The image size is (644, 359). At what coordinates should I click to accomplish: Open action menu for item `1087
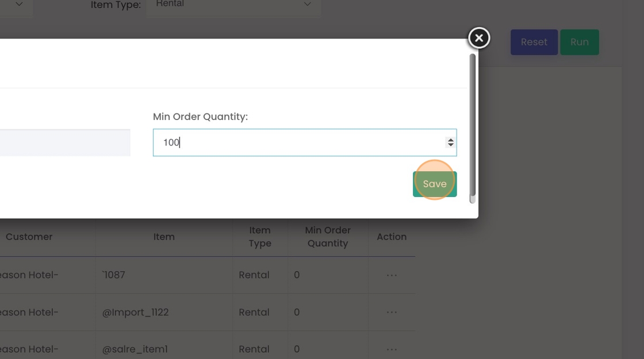[392, 275]
